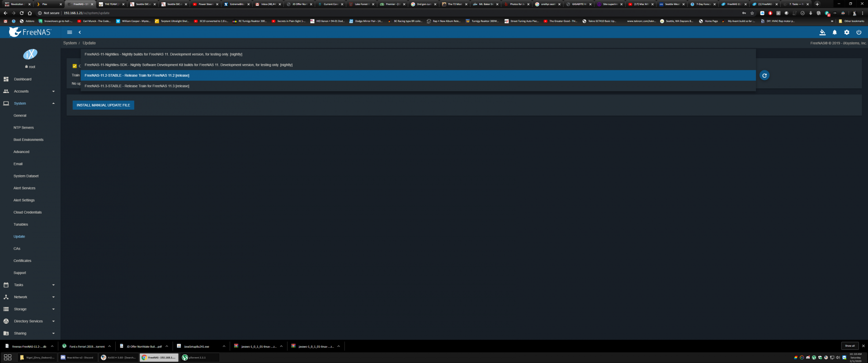
Task: Toggle the yellow check for updates checkbox
Action: [x=75, y=66]
